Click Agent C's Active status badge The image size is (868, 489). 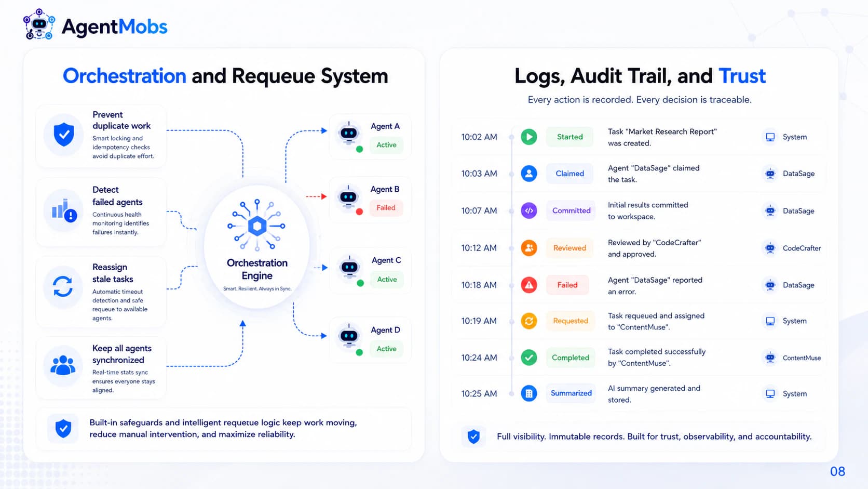[387, 280]
